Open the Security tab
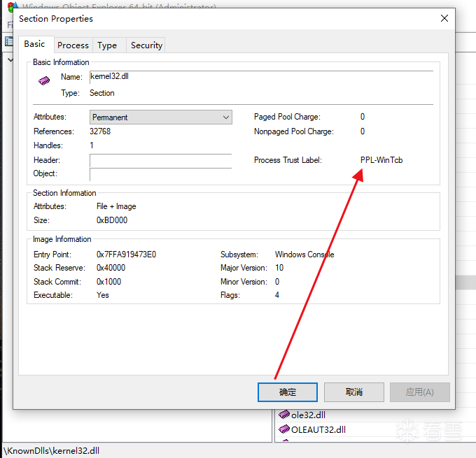 pos(146,45)
